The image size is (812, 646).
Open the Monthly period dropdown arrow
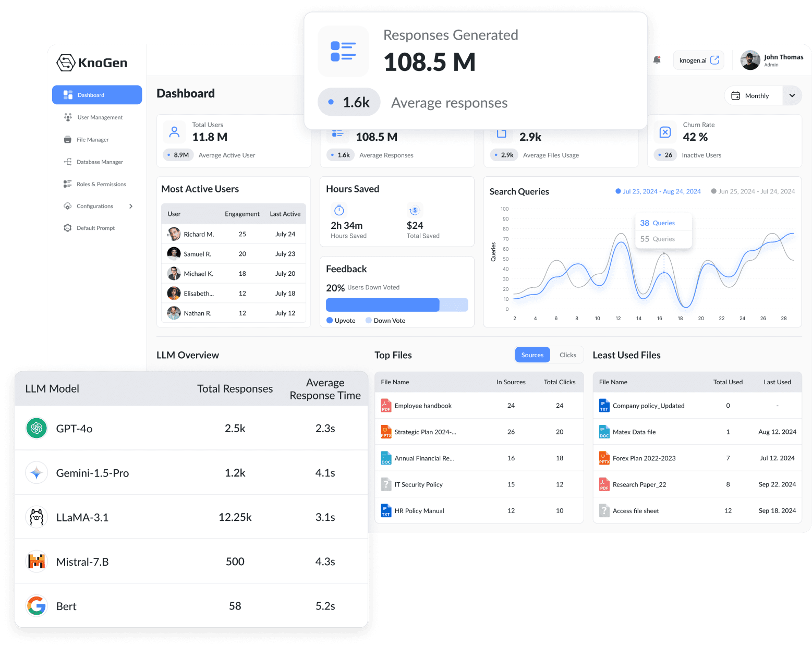(792, 95)
